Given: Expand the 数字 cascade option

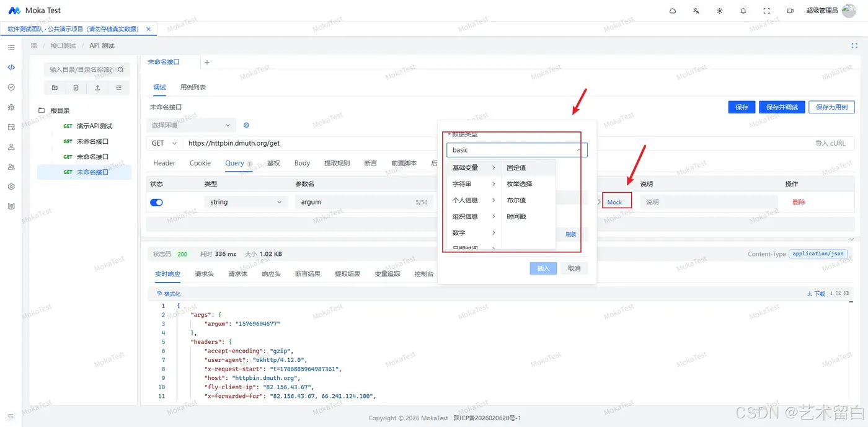Looking at the screenshot, I should point(474,232).
